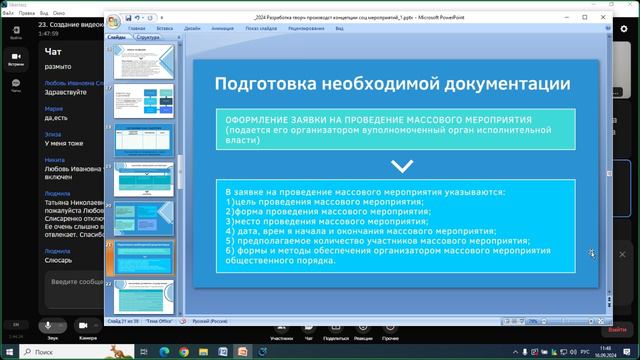Open the Рецензирование ribbon tab

click(306, 29)
